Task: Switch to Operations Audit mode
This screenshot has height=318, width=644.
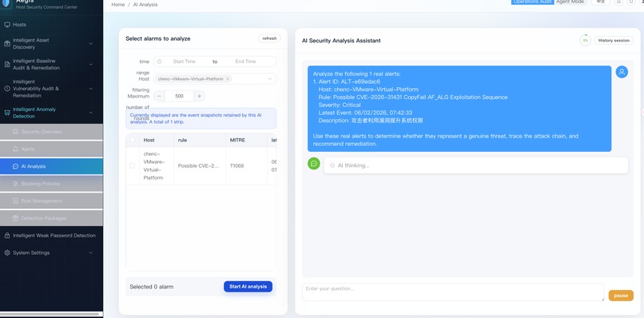Action: (x=532, y=2)
